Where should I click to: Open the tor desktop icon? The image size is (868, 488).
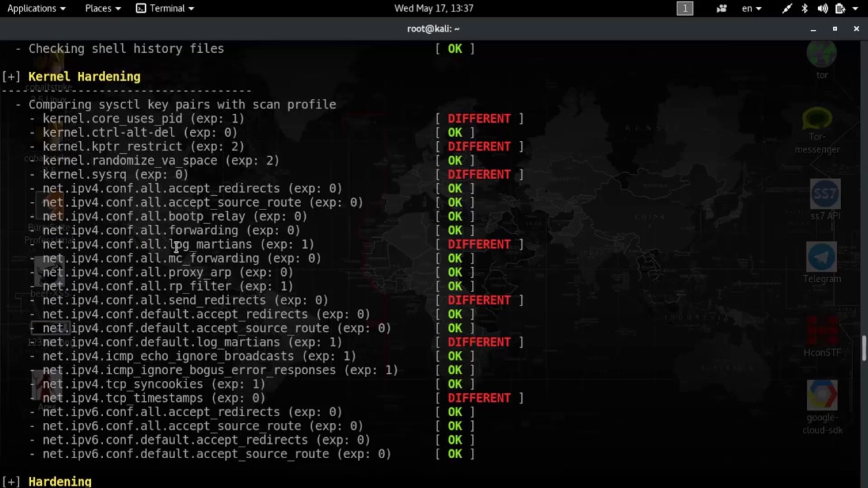[822, 61]
